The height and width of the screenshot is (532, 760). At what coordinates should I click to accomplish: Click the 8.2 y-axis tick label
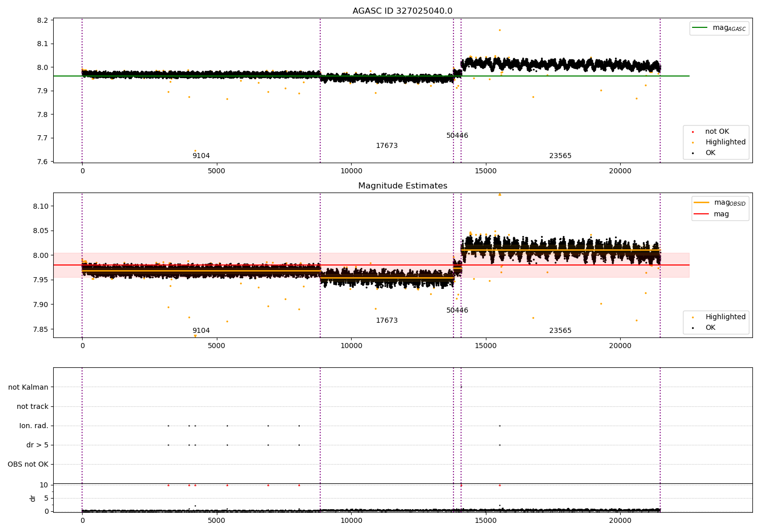point(43,20)
